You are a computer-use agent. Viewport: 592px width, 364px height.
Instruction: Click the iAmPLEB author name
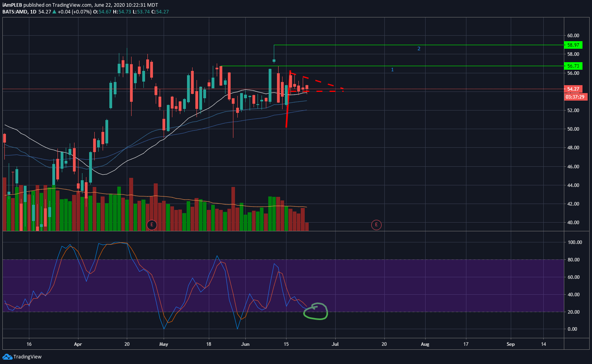coord(12,5)
